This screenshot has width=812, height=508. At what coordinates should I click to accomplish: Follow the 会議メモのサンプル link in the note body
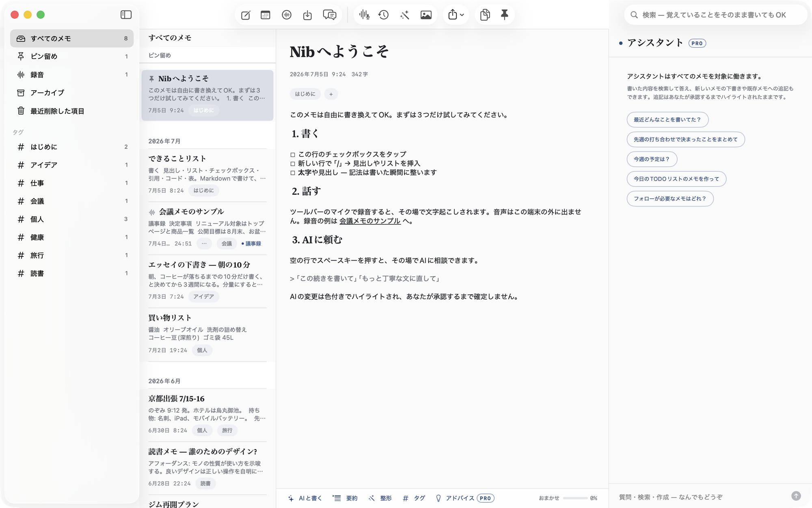(370, 221)
